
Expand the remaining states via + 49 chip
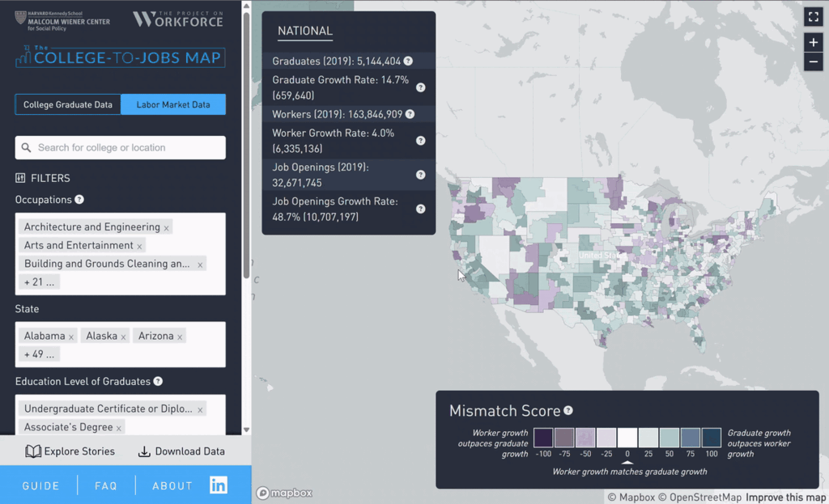(x=40, y=354)
